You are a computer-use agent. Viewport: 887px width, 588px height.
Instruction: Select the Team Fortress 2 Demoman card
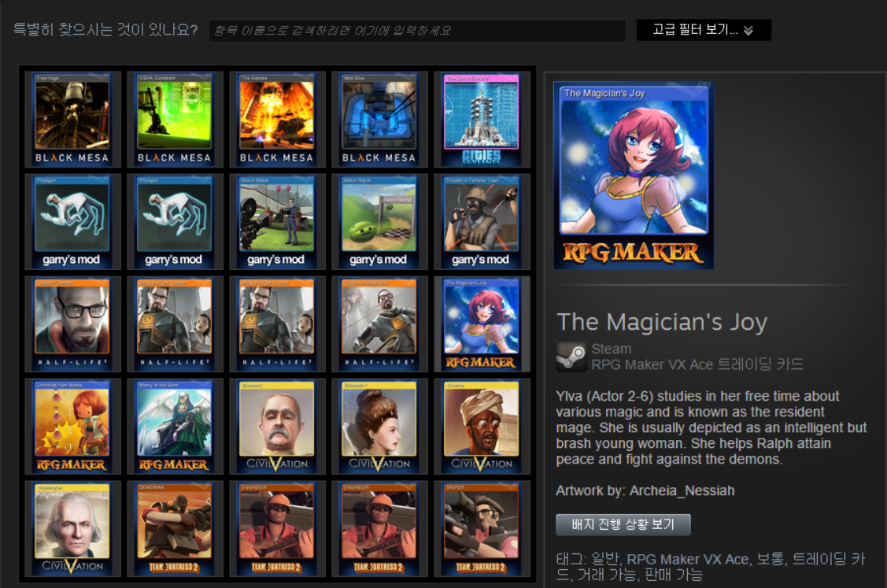pyautogui.click(x=175, y=529)
